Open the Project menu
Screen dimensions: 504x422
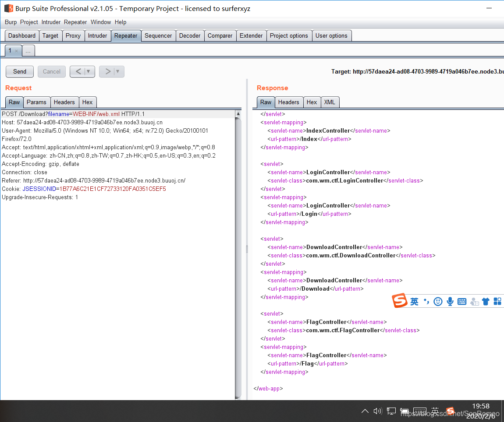[29, 22]
